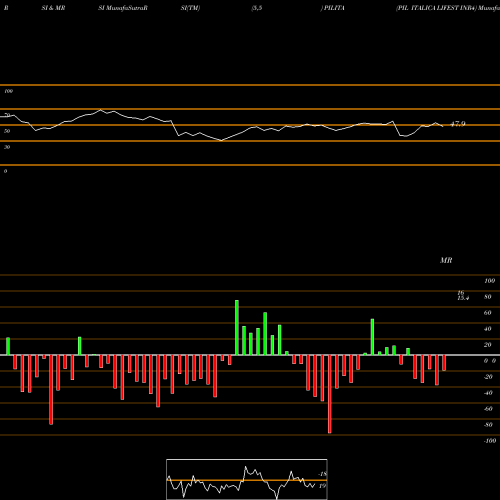Click the SI(TM) header text
The image size is (500, 500).
[190, 8]
